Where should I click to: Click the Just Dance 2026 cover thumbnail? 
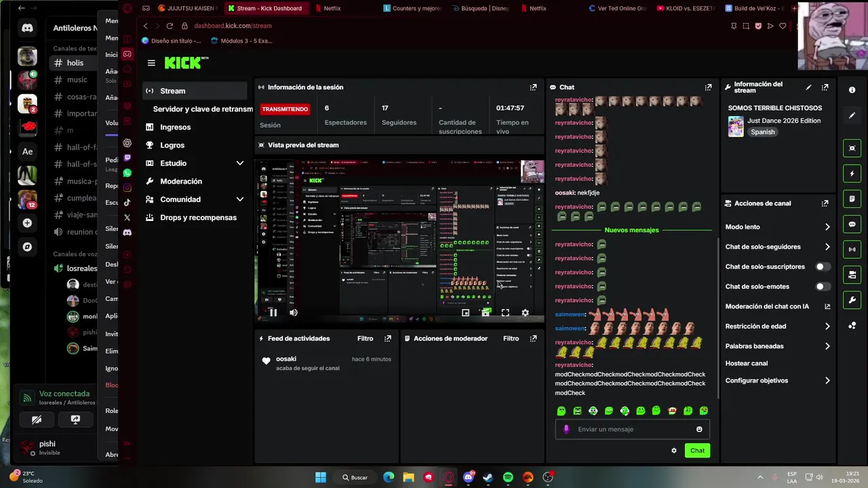click(736, 126)
